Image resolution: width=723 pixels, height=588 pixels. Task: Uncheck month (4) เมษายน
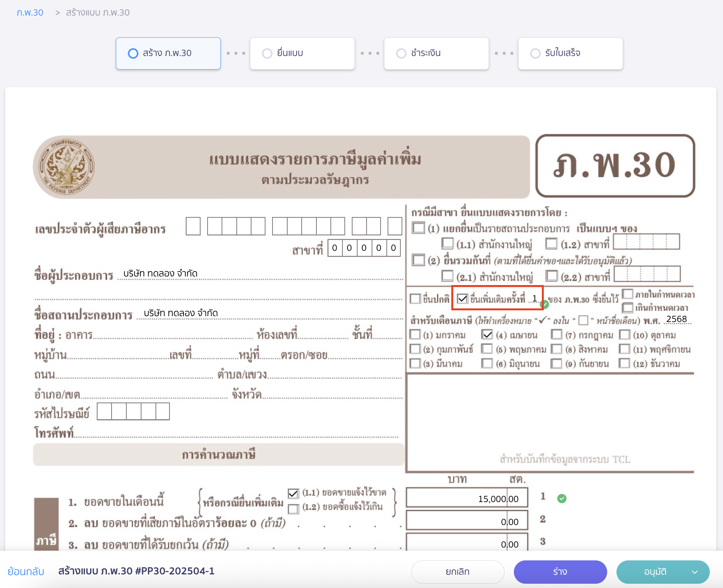pos(487,334)
